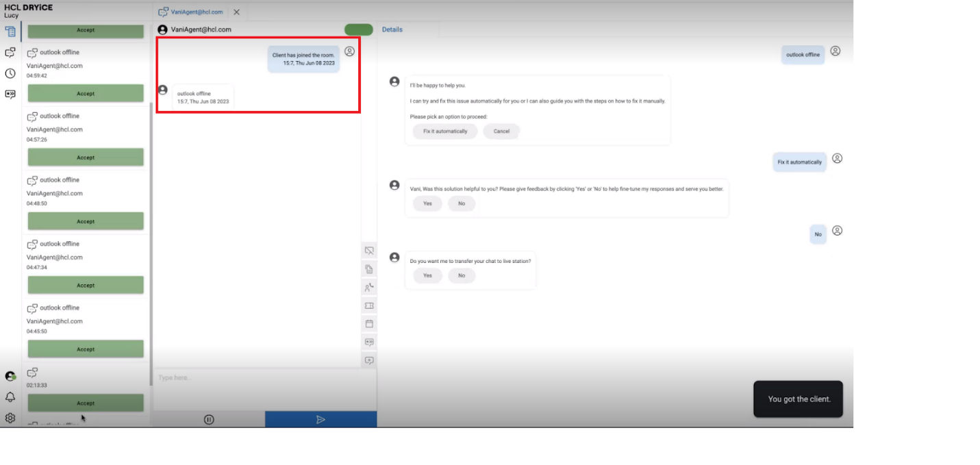Click the message input field 'Type here..'
The image size is (980, 465).
[264, 389]
